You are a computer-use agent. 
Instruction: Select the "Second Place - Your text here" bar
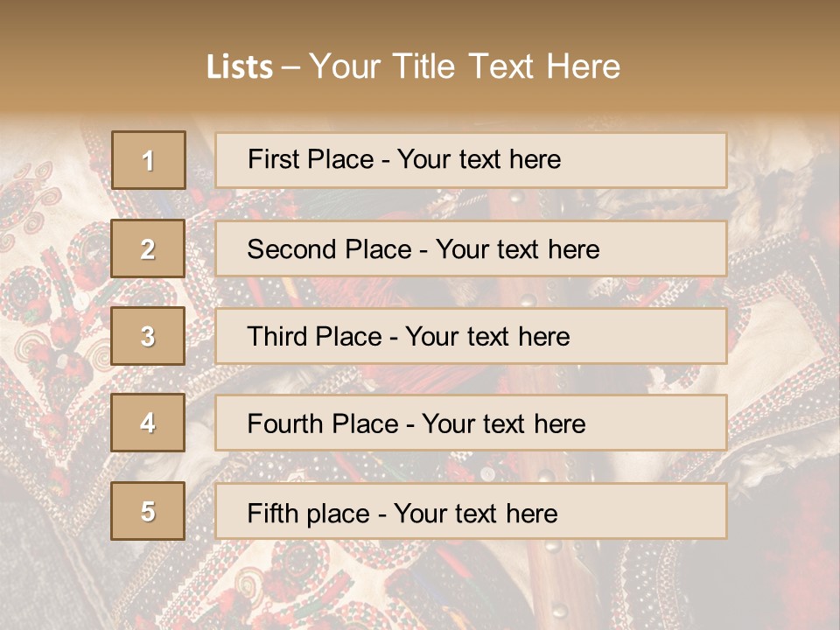coord(471,248)
